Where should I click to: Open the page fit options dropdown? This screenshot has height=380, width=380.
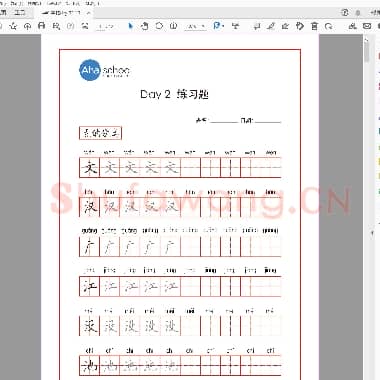click(x=218, y=26)
